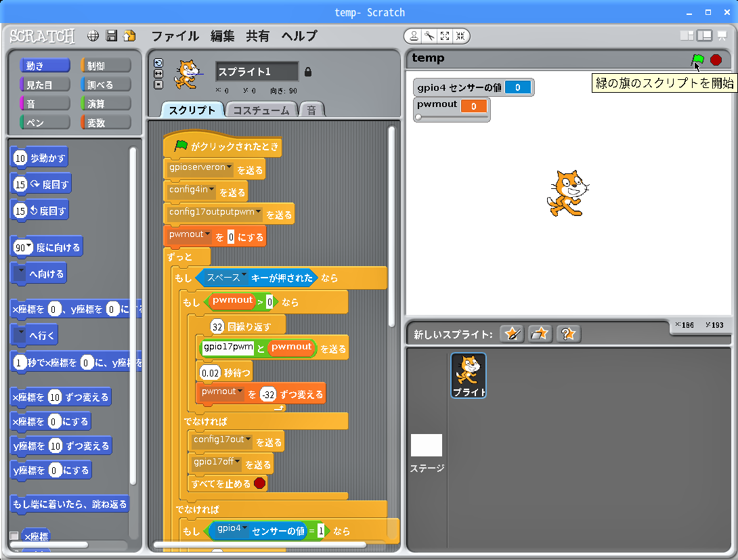This screenshot has width=738, height=560.
Task: Click the 10 歩動かす block
Action: 39,158
